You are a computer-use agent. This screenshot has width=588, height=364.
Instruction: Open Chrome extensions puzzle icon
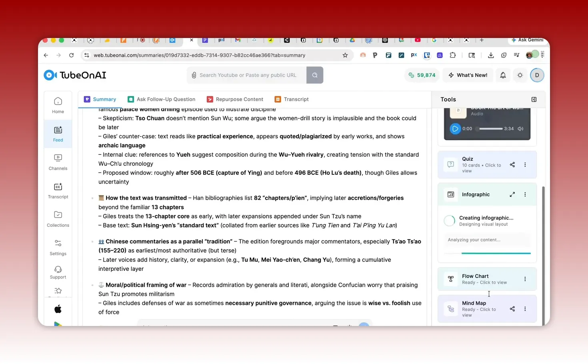[452, 55]
